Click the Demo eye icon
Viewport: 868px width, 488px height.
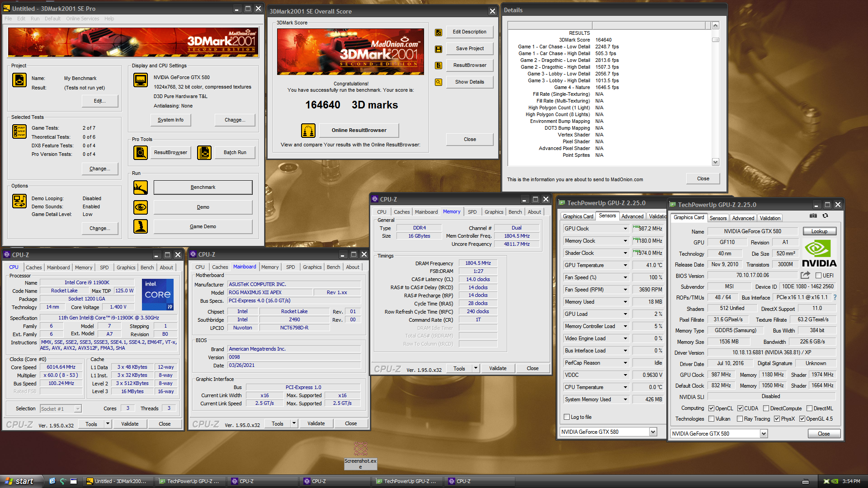[x=141, y=207]
